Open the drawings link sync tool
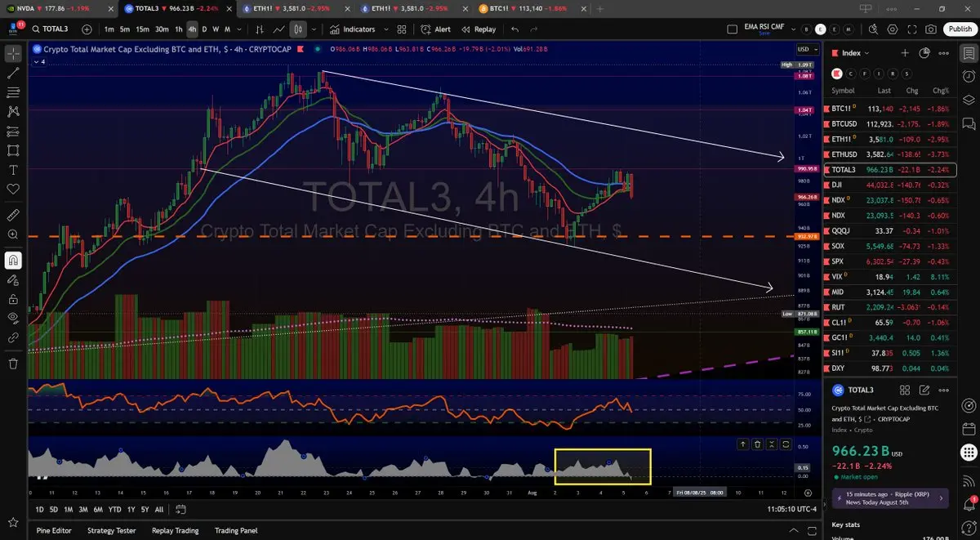This screenshot has height=540, width=980. [x=13, y=337]
